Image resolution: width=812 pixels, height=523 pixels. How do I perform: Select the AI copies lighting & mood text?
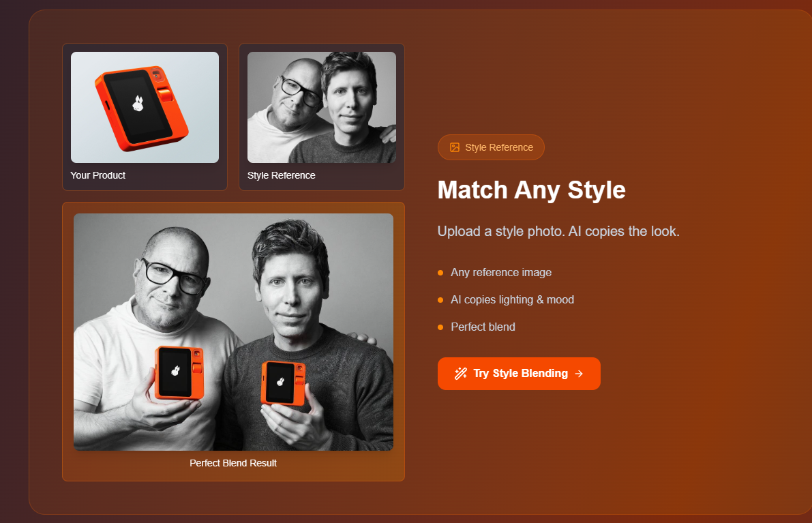512,300
